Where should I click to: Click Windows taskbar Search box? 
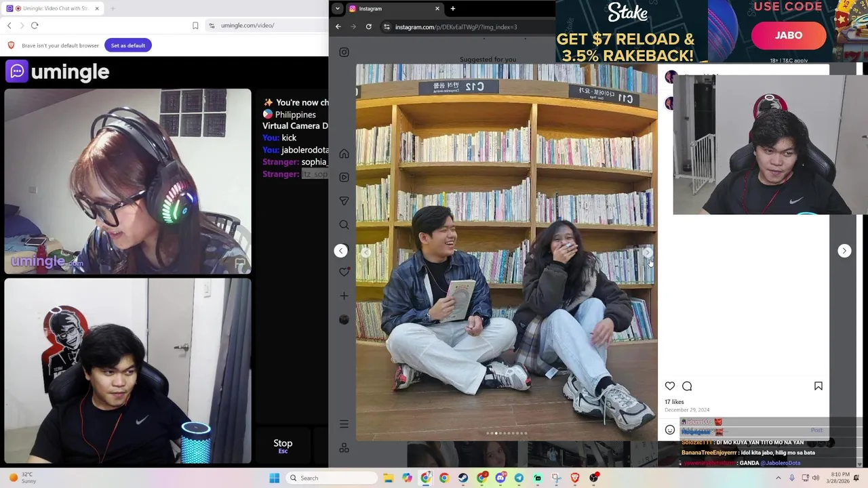tap(331, 478)
